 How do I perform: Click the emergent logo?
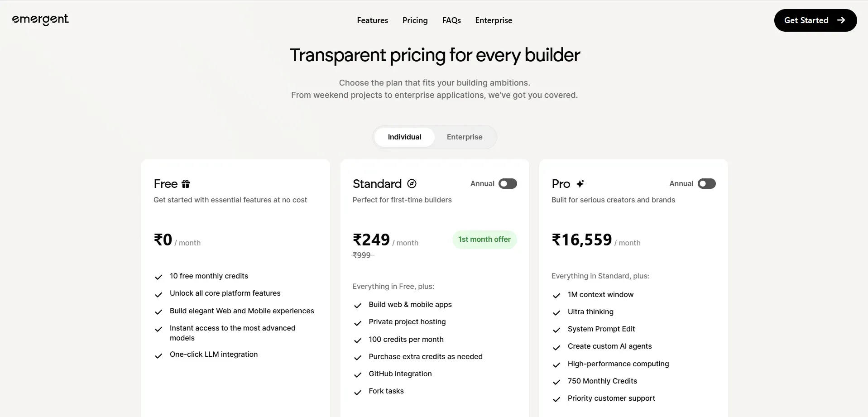coord(40,20)
